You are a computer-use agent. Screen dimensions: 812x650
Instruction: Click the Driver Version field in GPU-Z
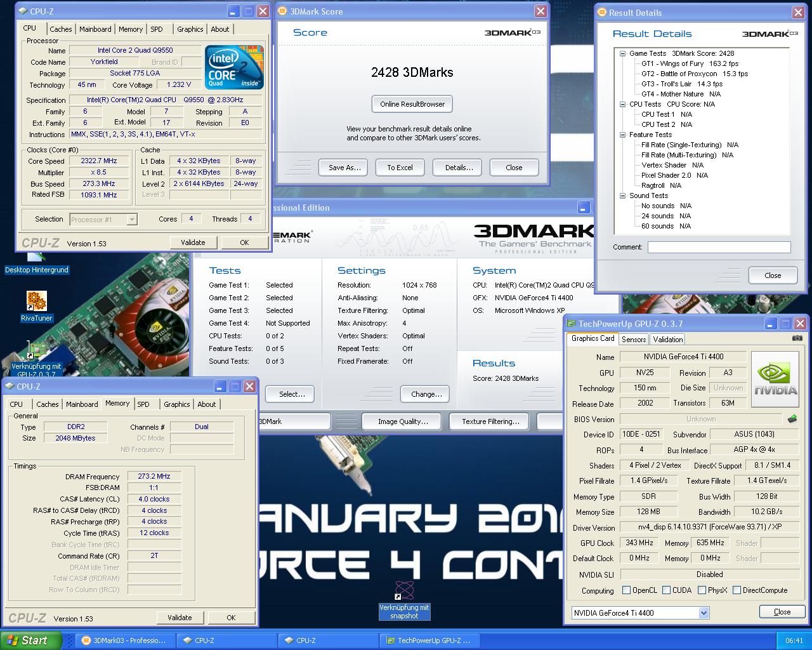pos(709,527)
